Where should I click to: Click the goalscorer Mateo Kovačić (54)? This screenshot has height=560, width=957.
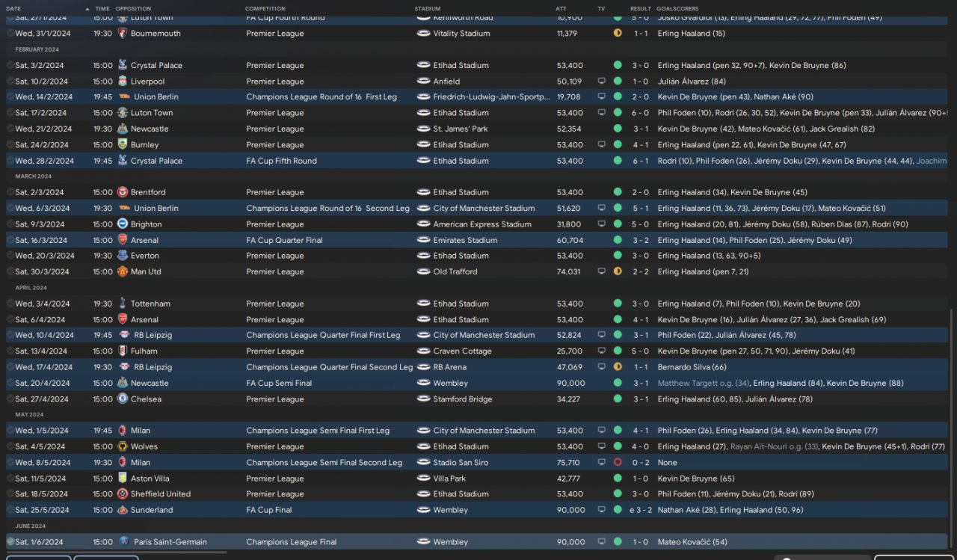coord(692,542)
